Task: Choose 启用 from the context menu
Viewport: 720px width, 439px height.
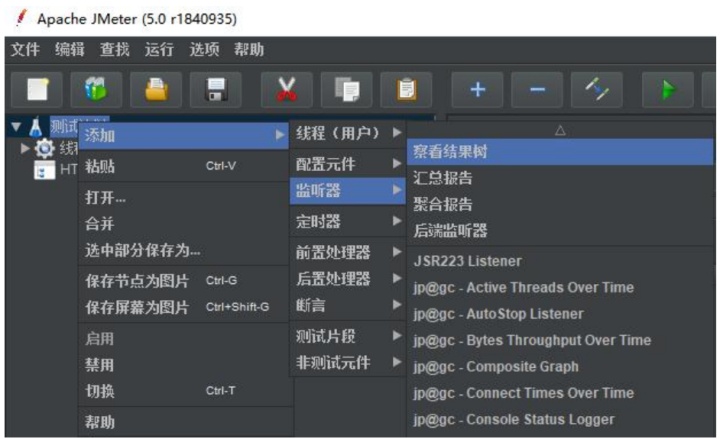Action: (x=184, y=338)
